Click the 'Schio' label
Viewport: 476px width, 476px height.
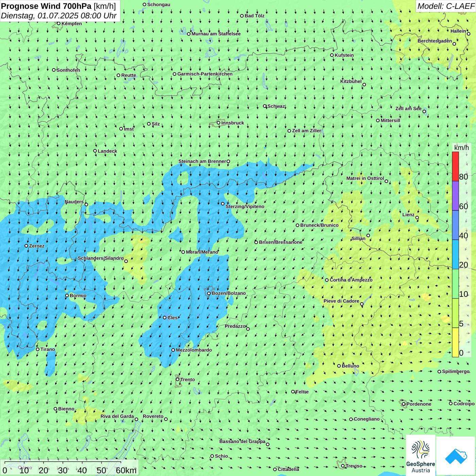[221, 456]
